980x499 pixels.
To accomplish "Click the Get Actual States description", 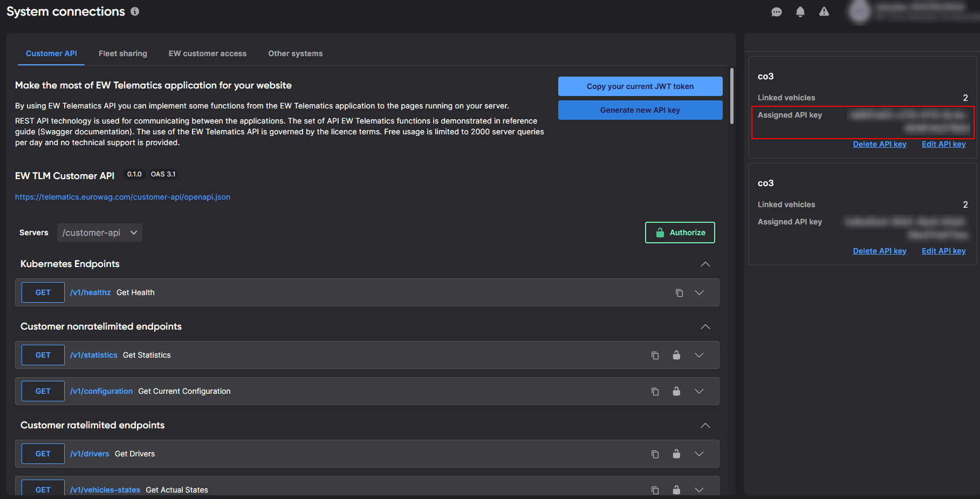I will (x=177, y=490).
